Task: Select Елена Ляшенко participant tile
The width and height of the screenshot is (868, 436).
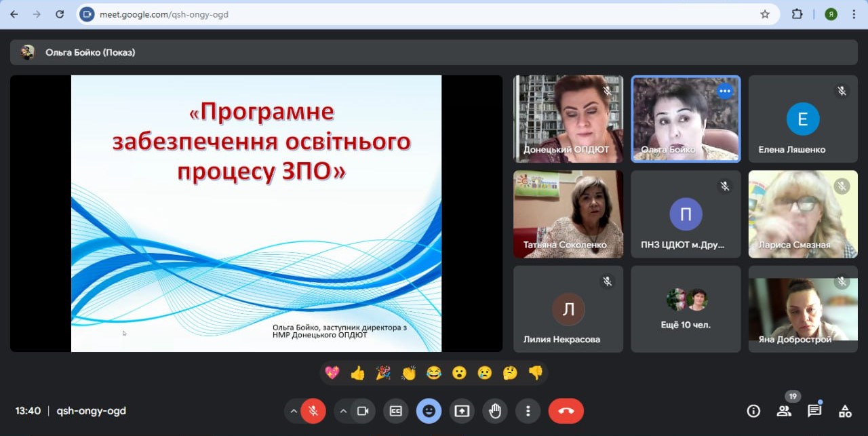Action: (803, 119)
